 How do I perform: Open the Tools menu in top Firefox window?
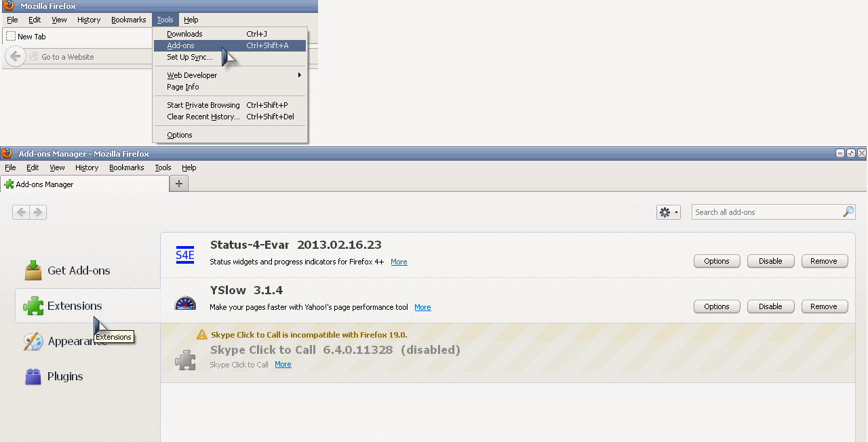pos(165,20)
